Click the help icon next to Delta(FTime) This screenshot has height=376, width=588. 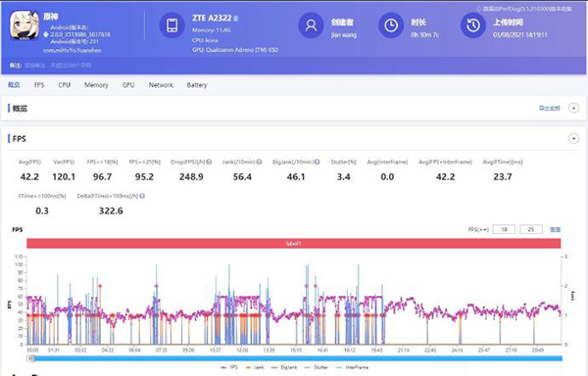pyautogui.click(x=142, y=196)
